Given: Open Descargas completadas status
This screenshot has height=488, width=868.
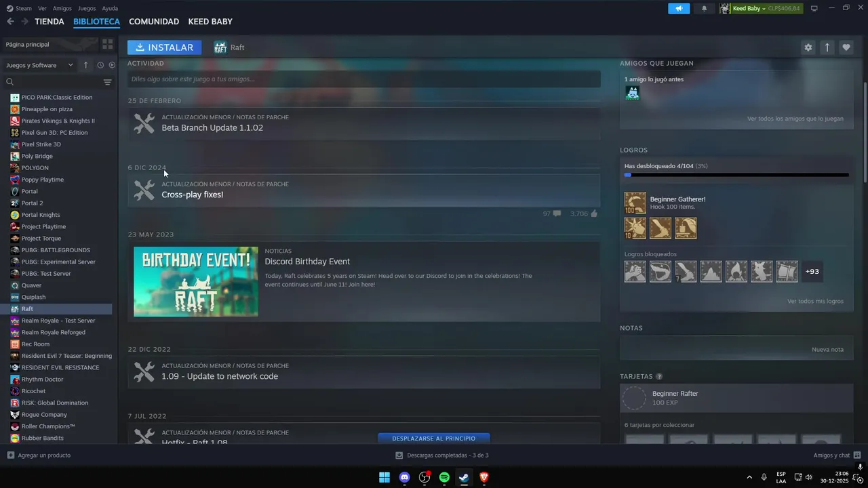Looking at the screenshot, I should point(442,455).
